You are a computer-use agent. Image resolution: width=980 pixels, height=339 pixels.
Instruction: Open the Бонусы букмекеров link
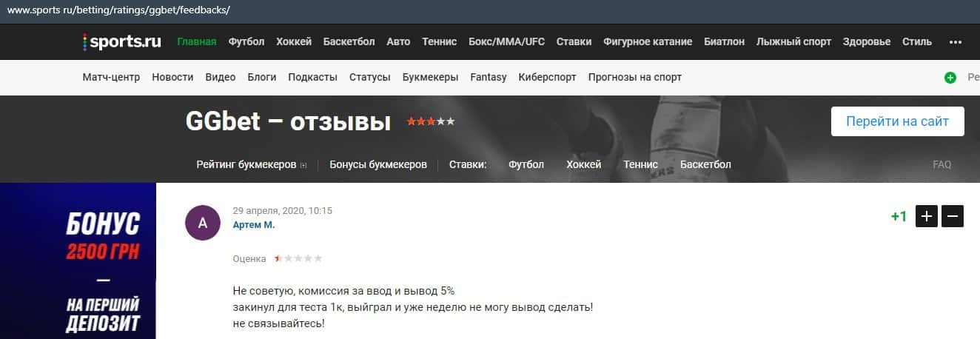click(x=378, y=164)
